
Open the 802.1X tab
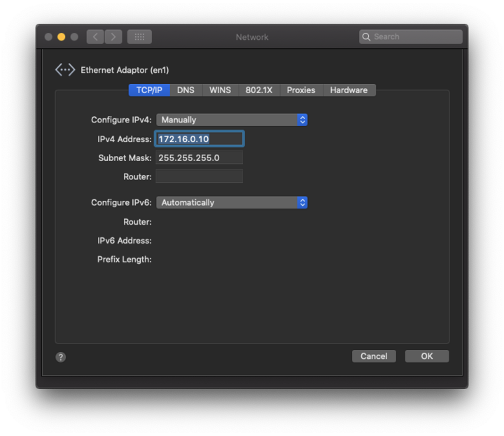point(258,90)
